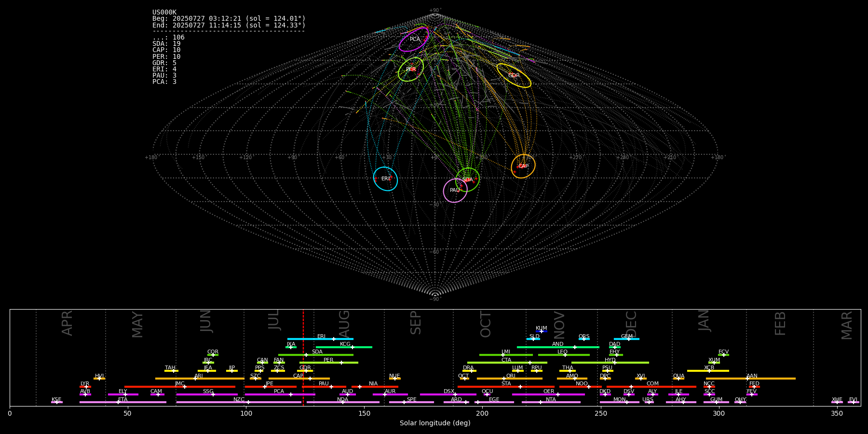Click the HYD shower bar in the timeline
Screen dimensions: 868x434
[610, 363]
